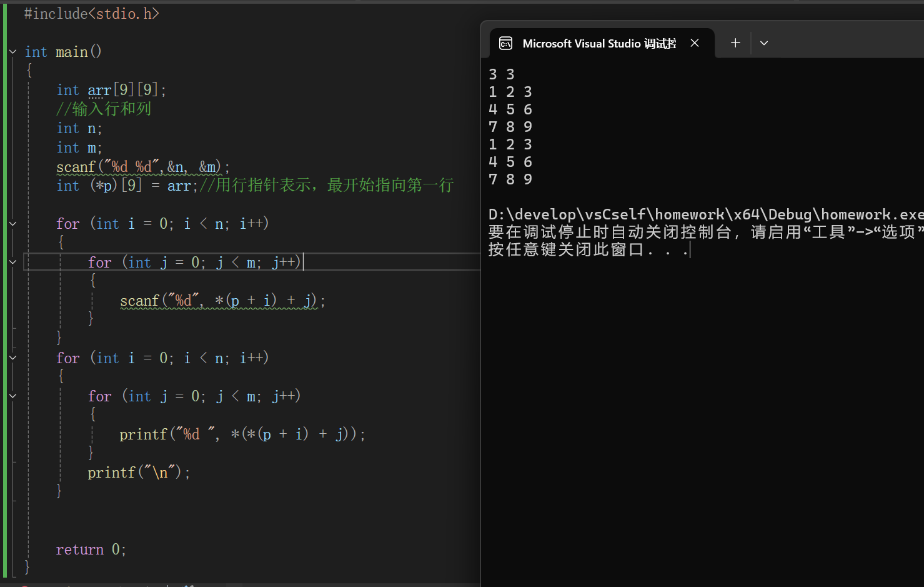
Task: Click the scanf("%d", *(p + i) + j) statement
Action: (222, 301)
